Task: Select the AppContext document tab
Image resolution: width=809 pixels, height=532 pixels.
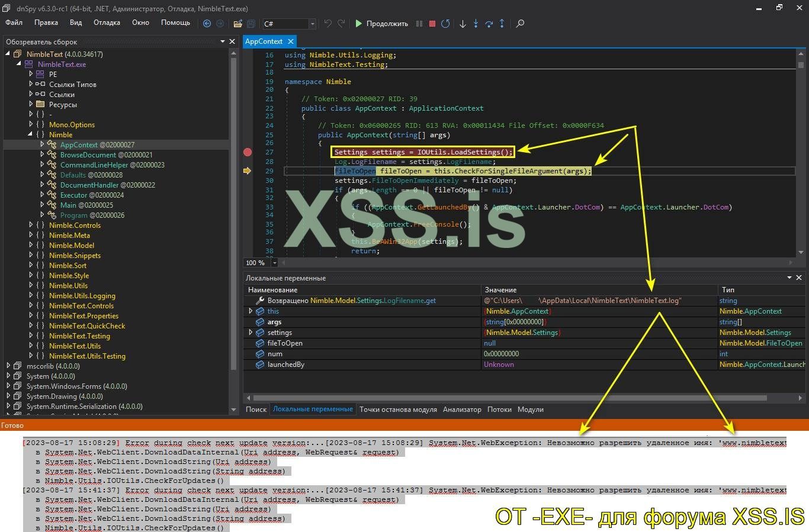Action: [264, 41]
